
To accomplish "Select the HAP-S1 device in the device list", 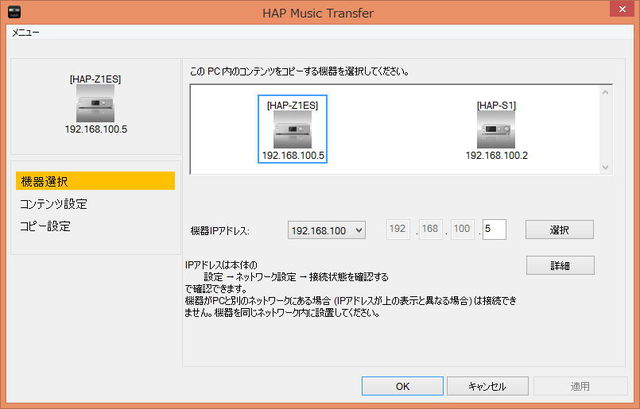I will 496,130.
